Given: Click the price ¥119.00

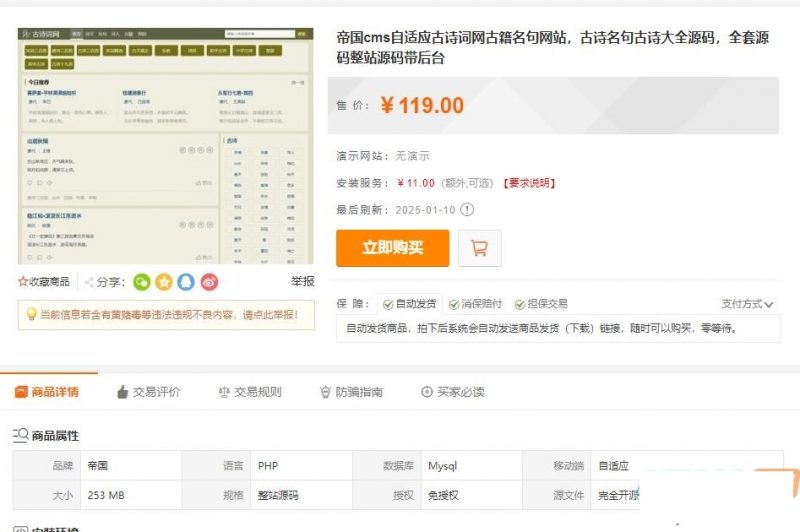Looking at the screenshot, I should coord(422,106).
